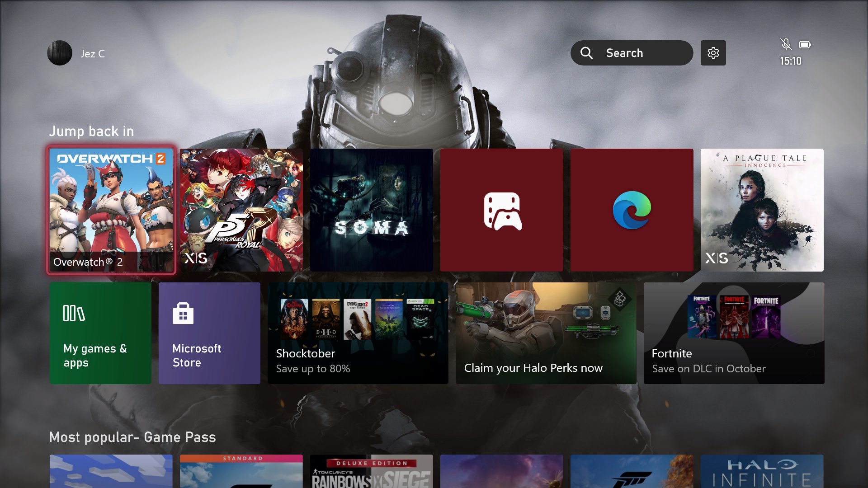Launch Overwatch 2 from Jump back in

111,210
